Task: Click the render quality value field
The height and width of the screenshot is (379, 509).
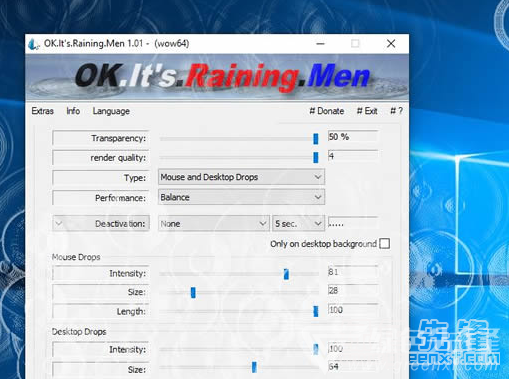Action: [x=353, y=156]
